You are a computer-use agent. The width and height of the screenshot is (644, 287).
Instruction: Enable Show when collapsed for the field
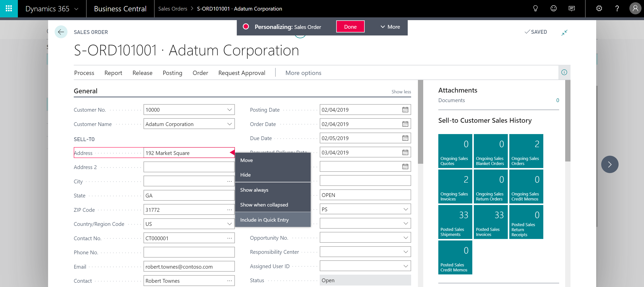(264, 204)
